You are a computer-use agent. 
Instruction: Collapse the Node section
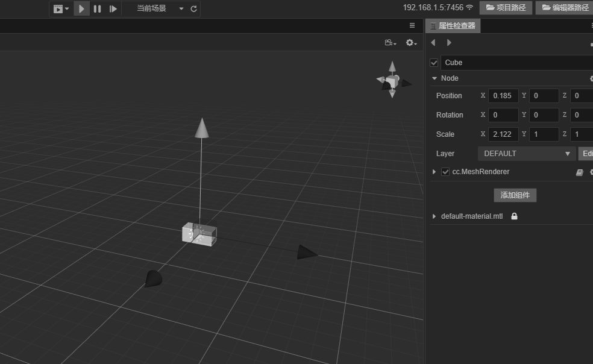coord(434,78)
